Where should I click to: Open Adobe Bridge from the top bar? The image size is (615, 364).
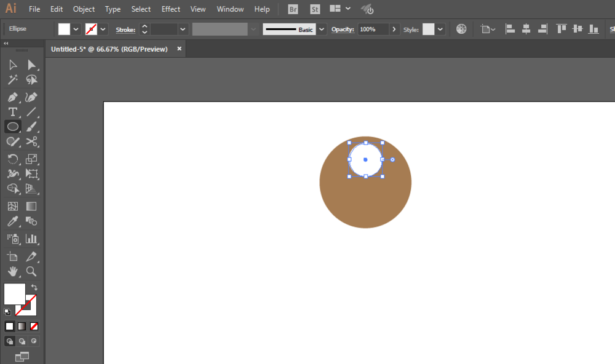tap(293, 9)
